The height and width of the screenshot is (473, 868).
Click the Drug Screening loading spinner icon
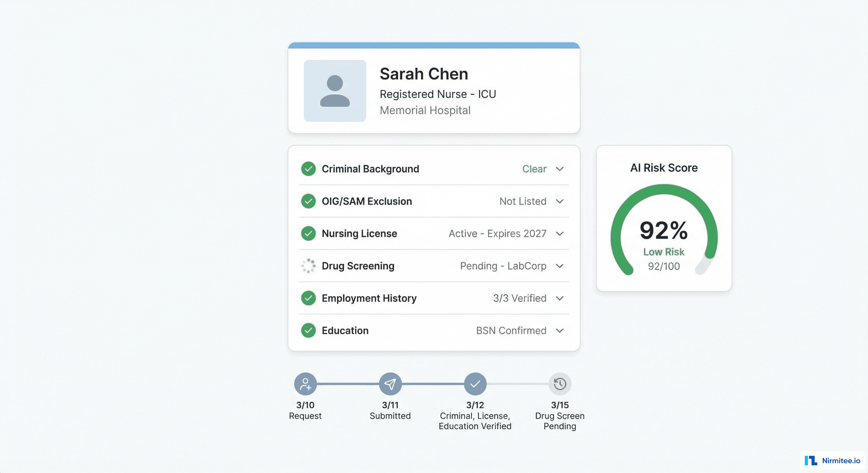pyautogui.click(x=308, y=266)
